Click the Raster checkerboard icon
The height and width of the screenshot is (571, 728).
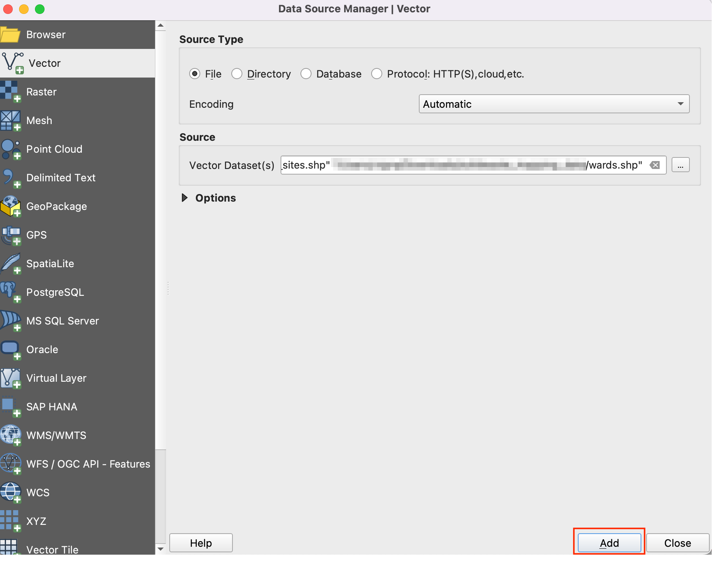coord(10,92)
